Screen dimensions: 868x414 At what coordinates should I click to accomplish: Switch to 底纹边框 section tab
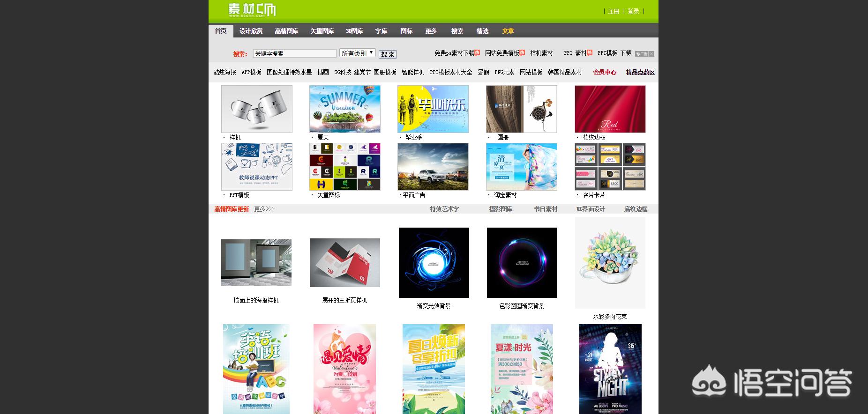coord(636,209)
